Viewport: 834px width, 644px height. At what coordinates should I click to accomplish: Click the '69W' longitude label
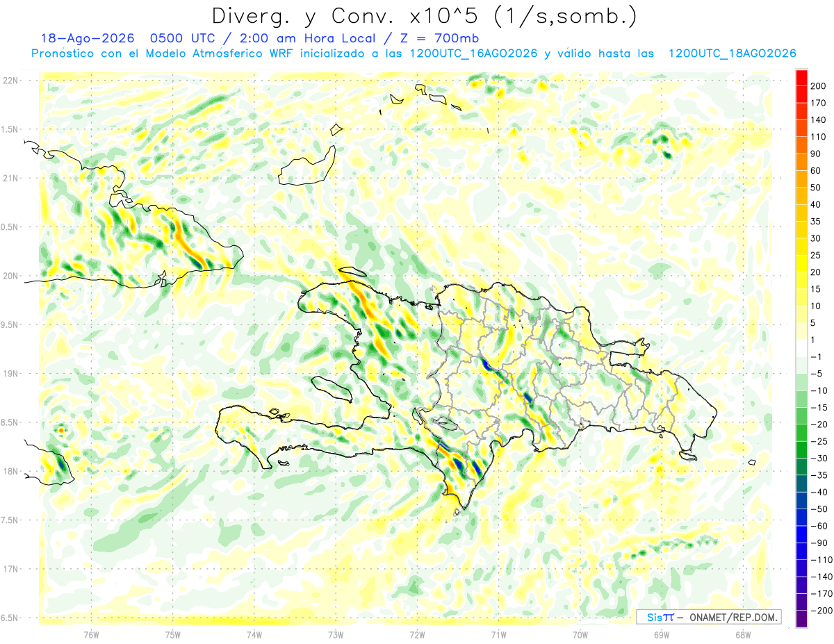662,635
